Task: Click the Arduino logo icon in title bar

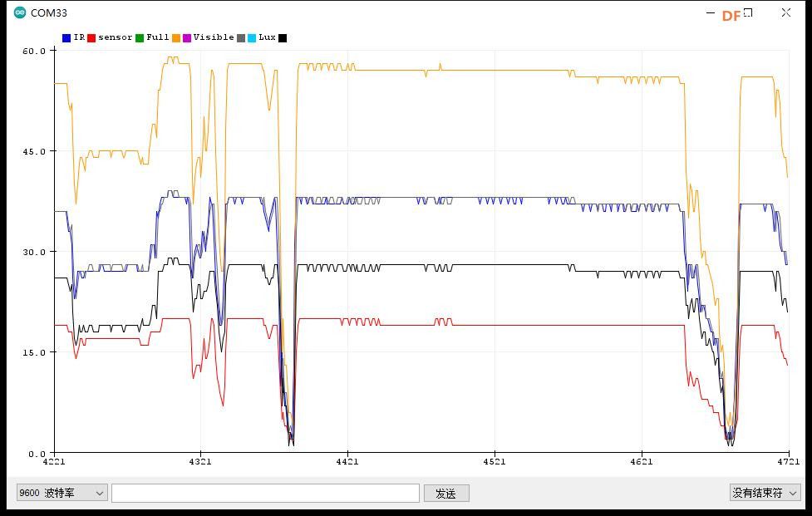Action: pos(20,13)
